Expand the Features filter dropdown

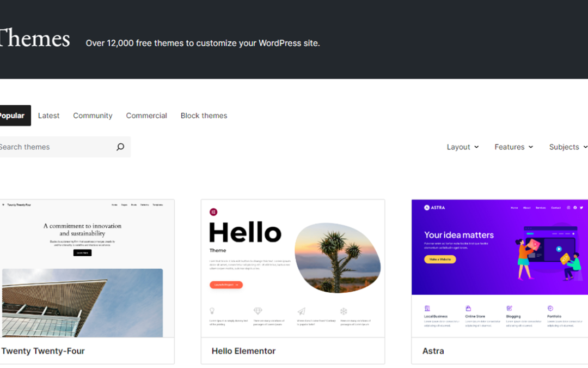pyautogui.click(x=513, y=147)
